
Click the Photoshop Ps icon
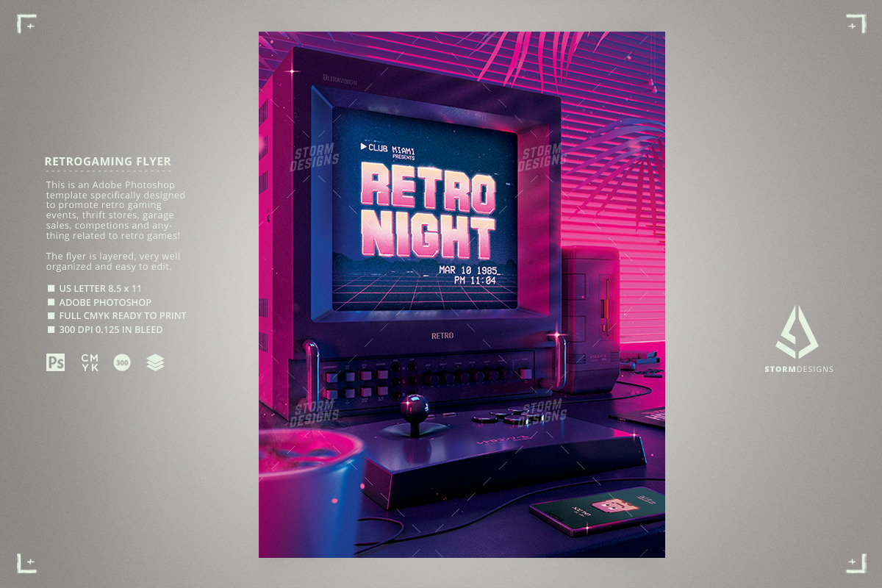(x=55, y=362)
